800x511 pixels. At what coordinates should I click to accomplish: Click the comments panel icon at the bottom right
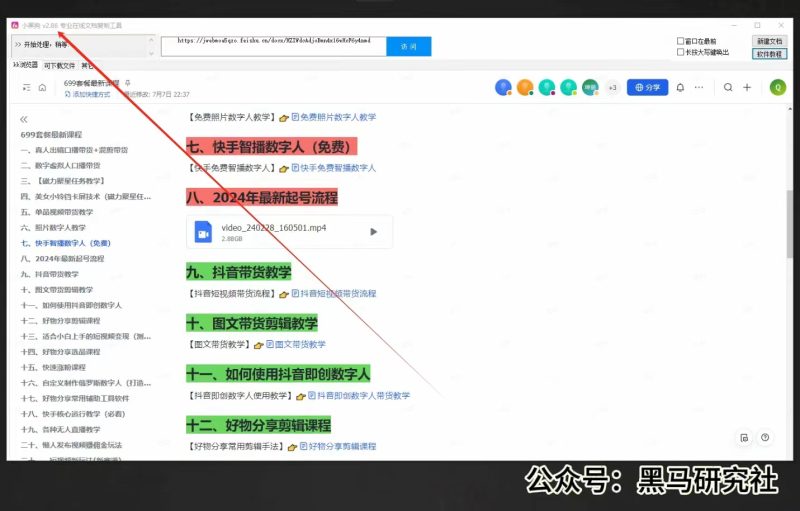(x=744, y=438)
